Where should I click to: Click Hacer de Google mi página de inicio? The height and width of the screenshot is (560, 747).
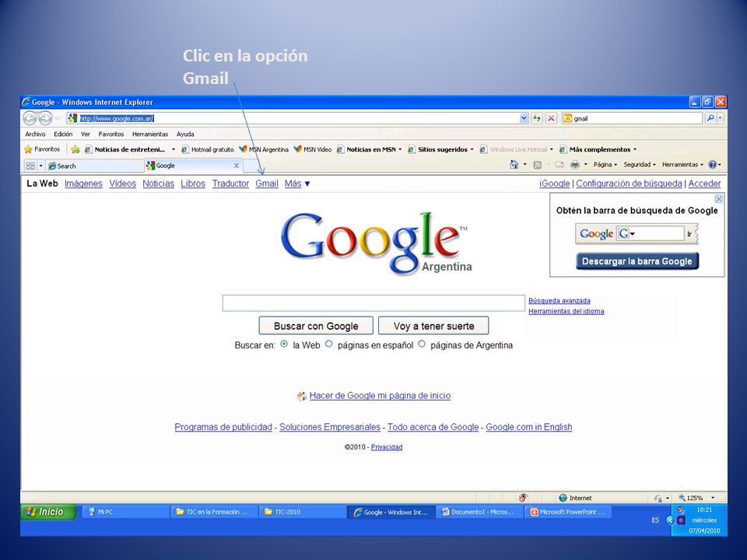pyautogui.click(x=380, y=395)
